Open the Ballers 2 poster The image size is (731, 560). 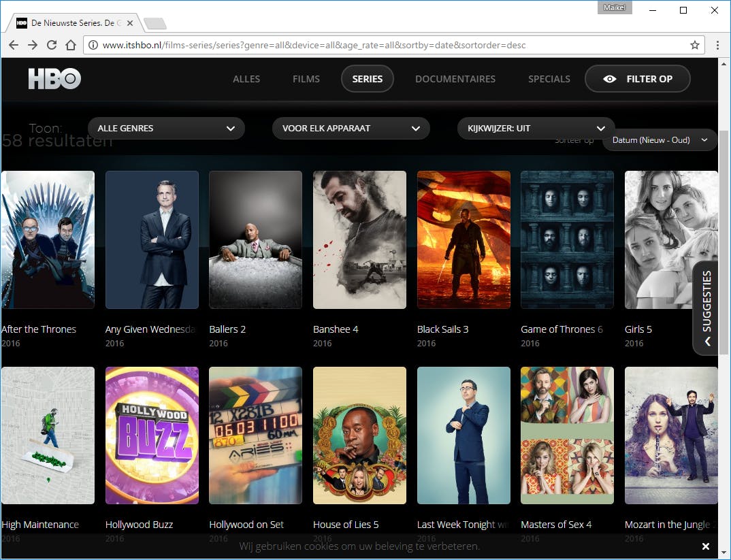coord(255,240)
